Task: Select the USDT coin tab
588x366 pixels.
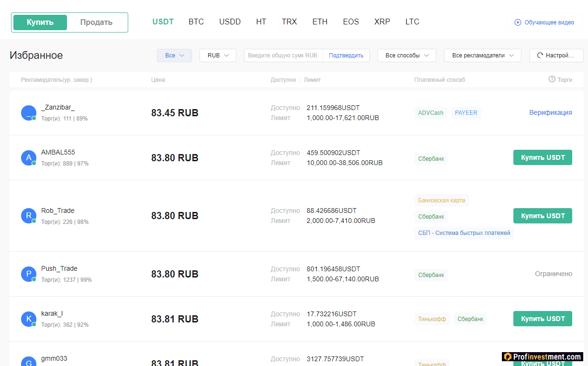Action: coord(163,22)
